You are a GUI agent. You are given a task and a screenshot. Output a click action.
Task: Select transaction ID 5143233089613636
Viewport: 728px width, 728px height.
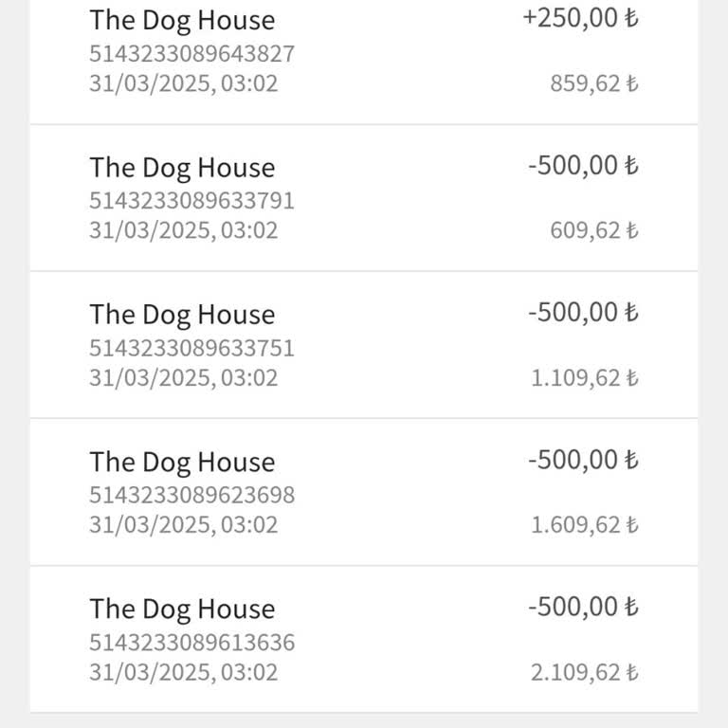[191, 643]
